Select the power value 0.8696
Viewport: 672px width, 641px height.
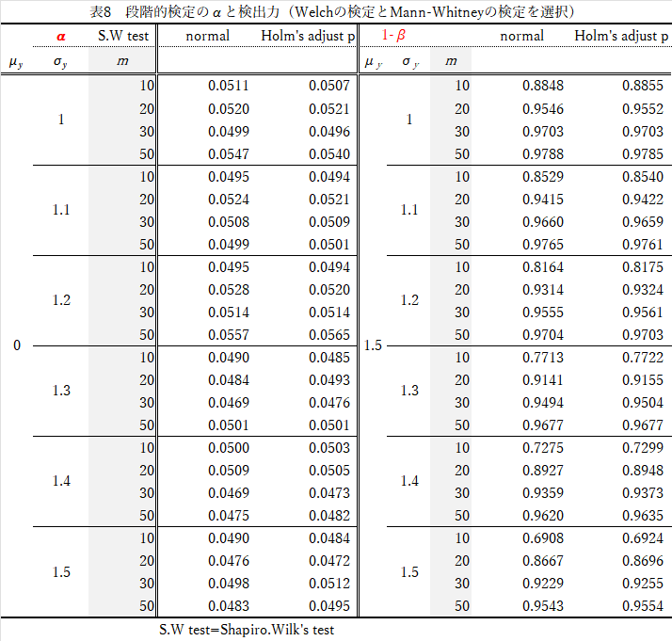tap(643, 561)
